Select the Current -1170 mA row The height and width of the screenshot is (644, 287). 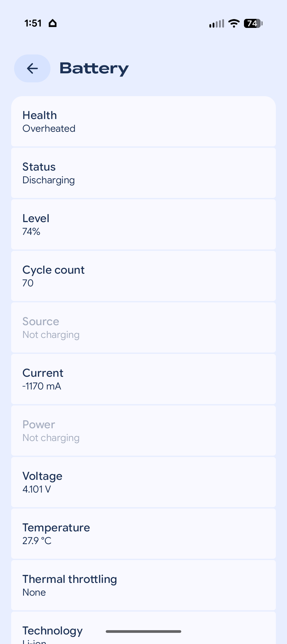click(x=143, y=379)
